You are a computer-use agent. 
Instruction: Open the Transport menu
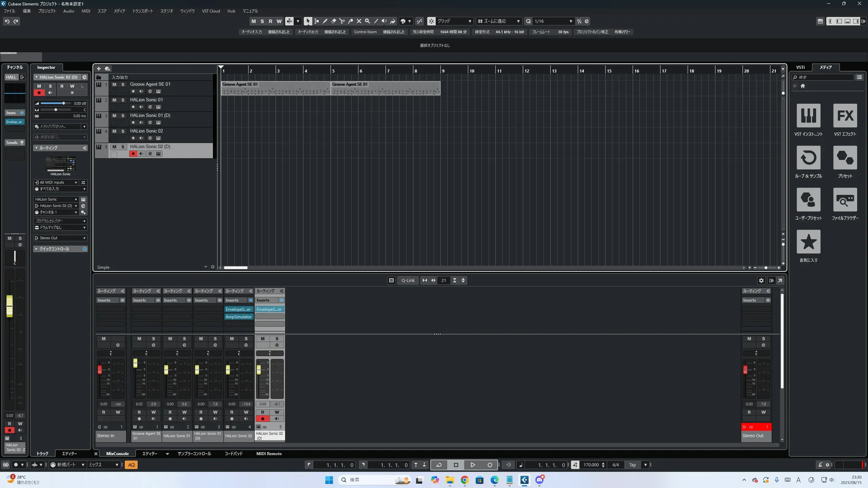142,11
